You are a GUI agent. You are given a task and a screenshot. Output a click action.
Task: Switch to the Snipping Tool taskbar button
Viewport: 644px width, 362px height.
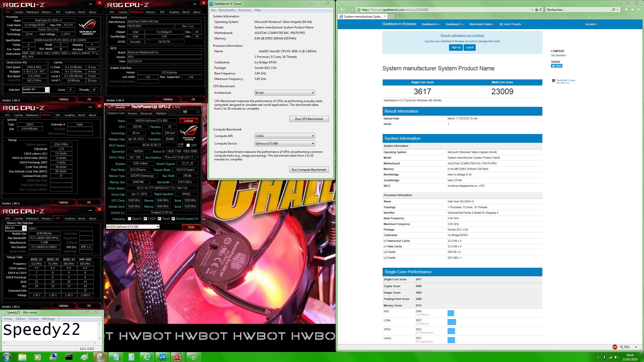click(100, 357)
